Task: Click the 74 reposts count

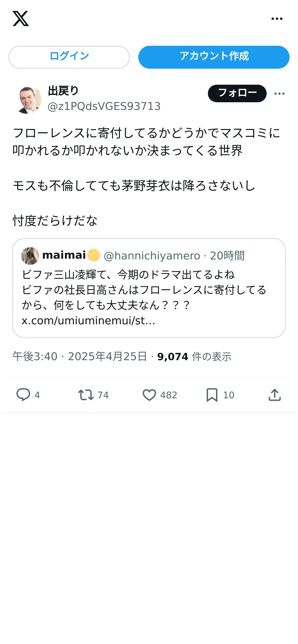Action: [103, 395]
